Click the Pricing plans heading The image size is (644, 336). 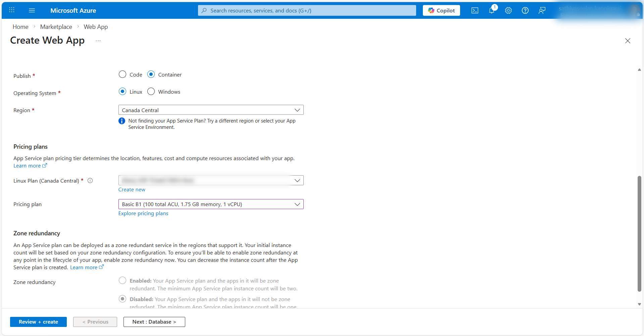pos(31,147)
